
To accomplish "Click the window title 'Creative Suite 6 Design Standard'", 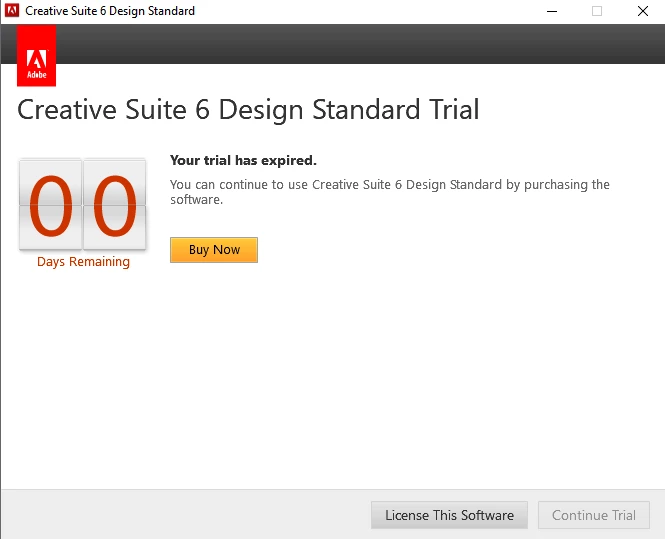I will point(110,11).
